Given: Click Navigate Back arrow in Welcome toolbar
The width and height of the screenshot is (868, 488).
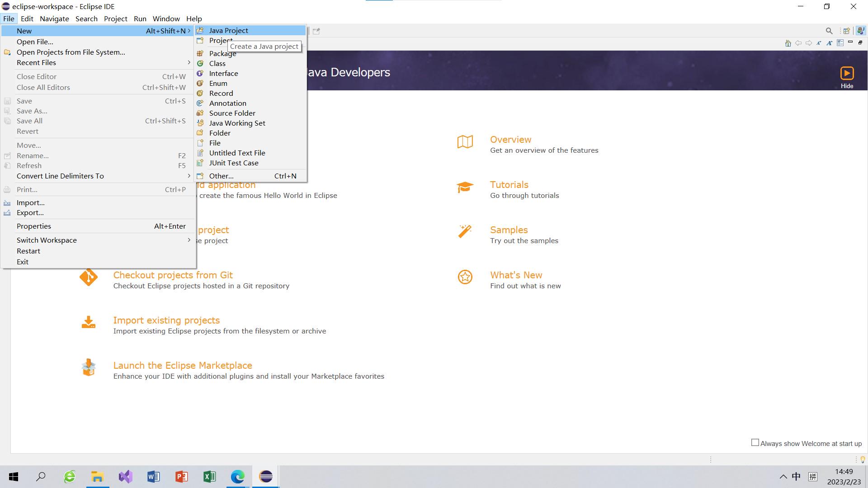Looking at the screenshot, I should (x=798, y=43).
